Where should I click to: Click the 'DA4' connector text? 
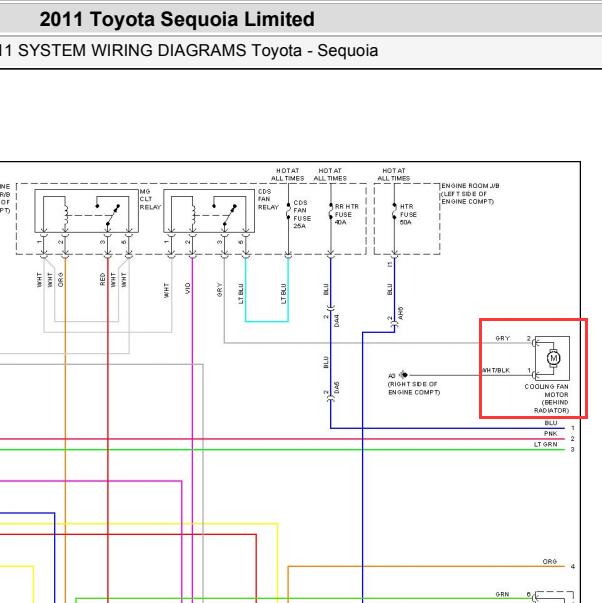[337, 320]
